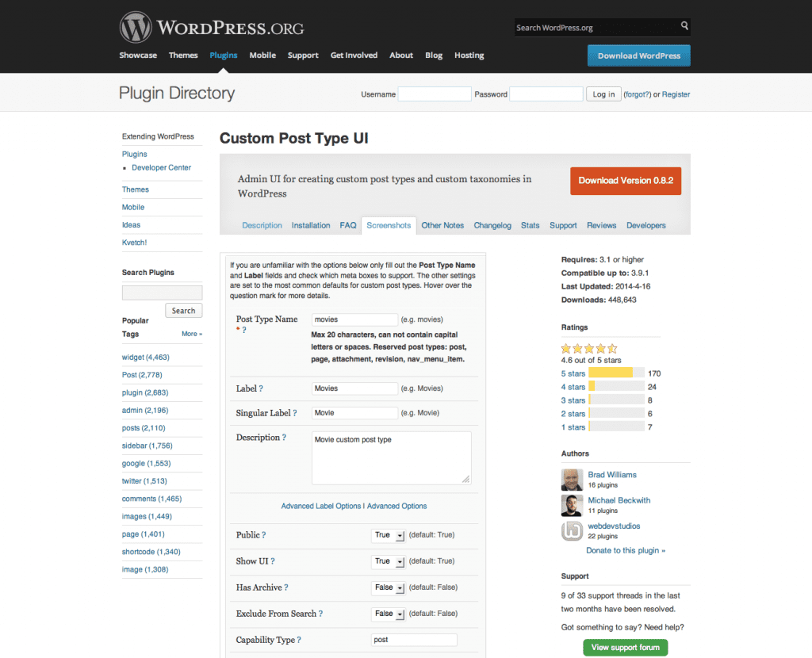Click the Public help question mark
This screenshot has height=658, width=812.
click(x=263, y=535)
